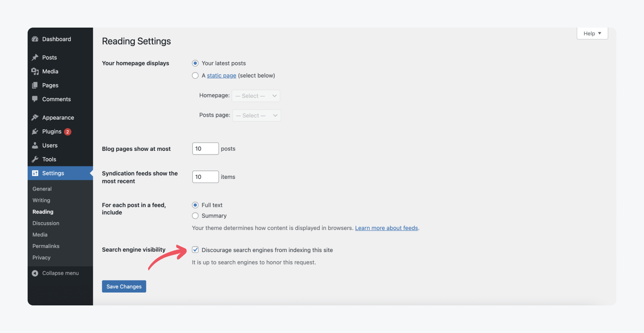644x333 pixels.
Task: Click the Save Changes button
Action: (124, 286)
